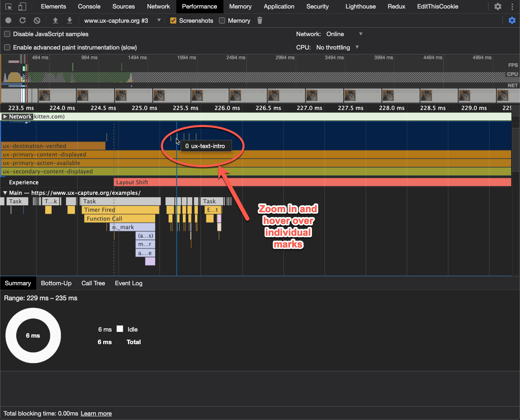Click the reload and profile icon
This screenshot has width=520, height=420.
[x=23, y=20]
